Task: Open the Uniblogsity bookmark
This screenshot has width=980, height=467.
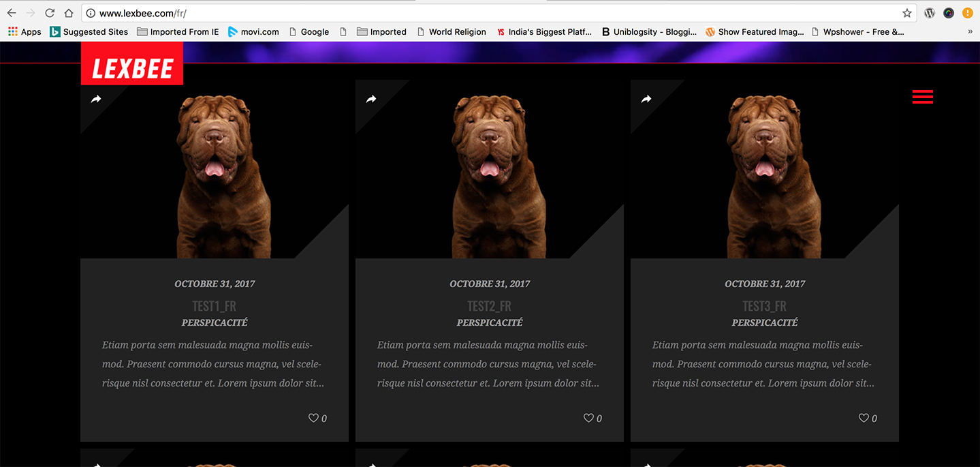Action: point(649,31)
